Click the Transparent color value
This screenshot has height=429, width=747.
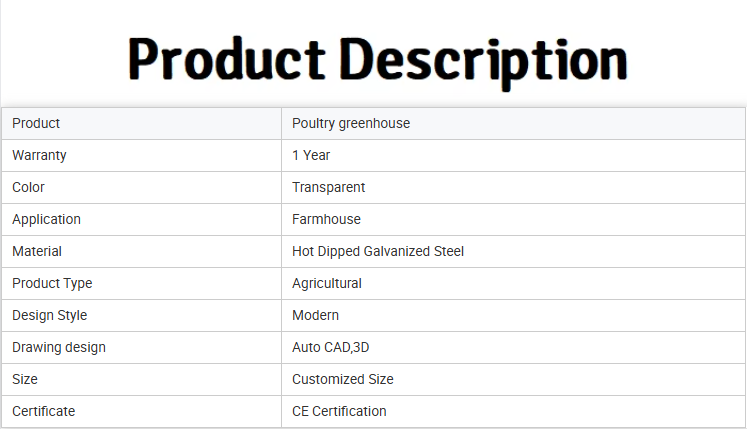tap(328, 187)
